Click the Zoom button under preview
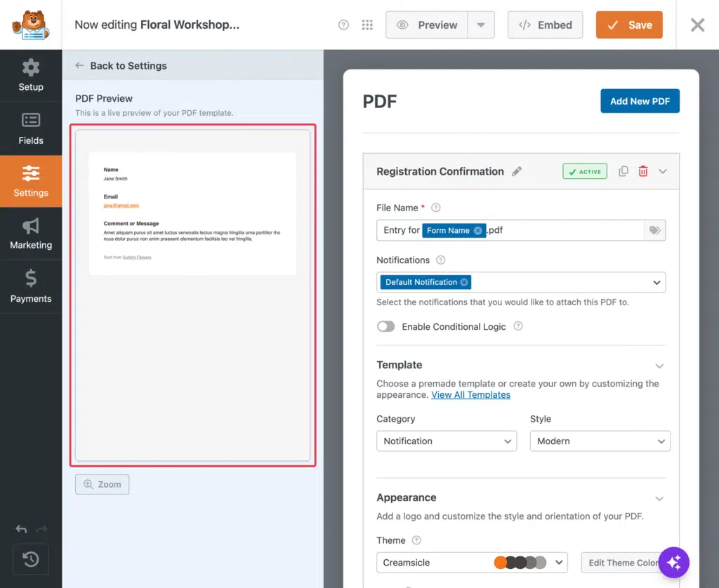Image resolution: width=719 pixels, height=588 pixels. 103,484
